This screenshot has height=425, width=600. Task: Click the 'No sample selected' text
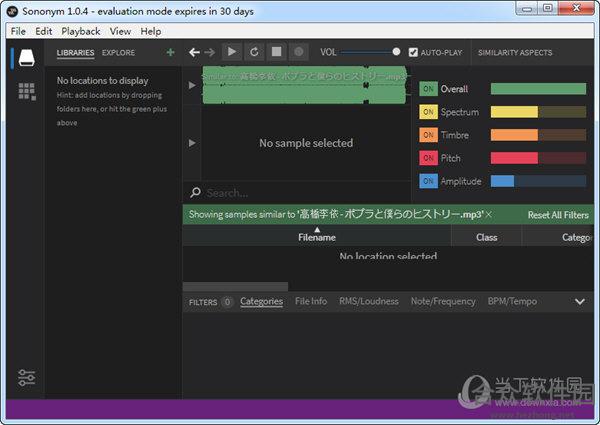(306, 143)
